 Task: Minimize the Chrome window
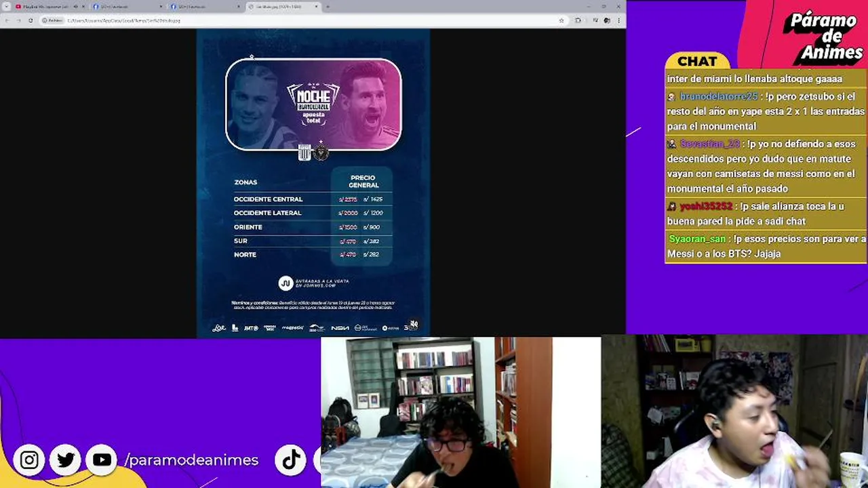[x=589, y=7]
